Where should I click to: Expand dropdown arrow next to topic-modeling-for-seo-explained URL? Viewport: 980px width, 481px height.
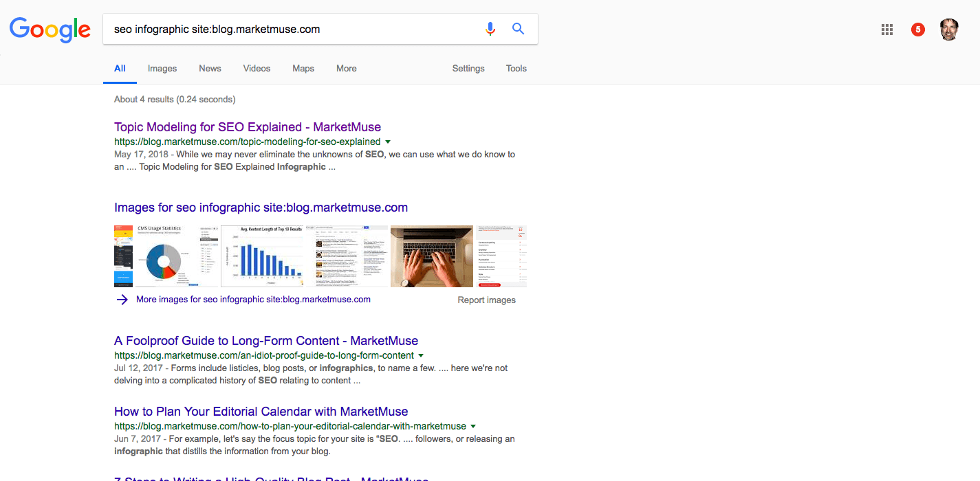(388, 142)
